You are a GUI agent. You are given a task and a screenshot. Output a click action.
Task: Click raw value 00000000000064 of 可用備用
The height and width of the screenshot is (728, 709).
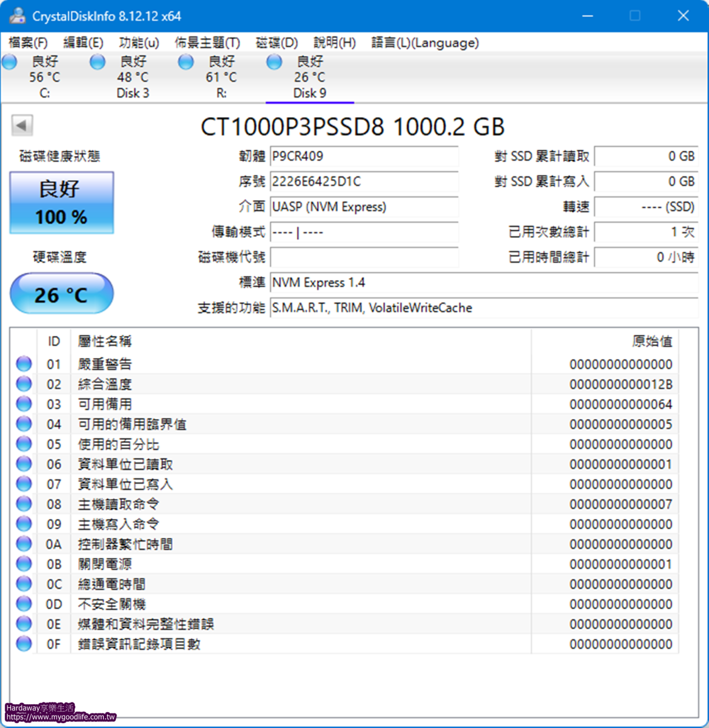pos(621,405)
